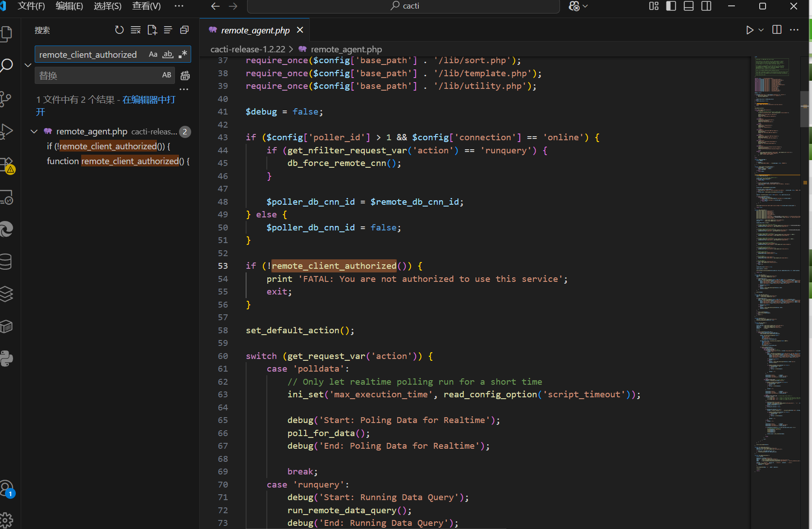Viewport: 812px width, 529px height.
Task: Click 'set_default_action();' on line 58
Action: (300, 330)
